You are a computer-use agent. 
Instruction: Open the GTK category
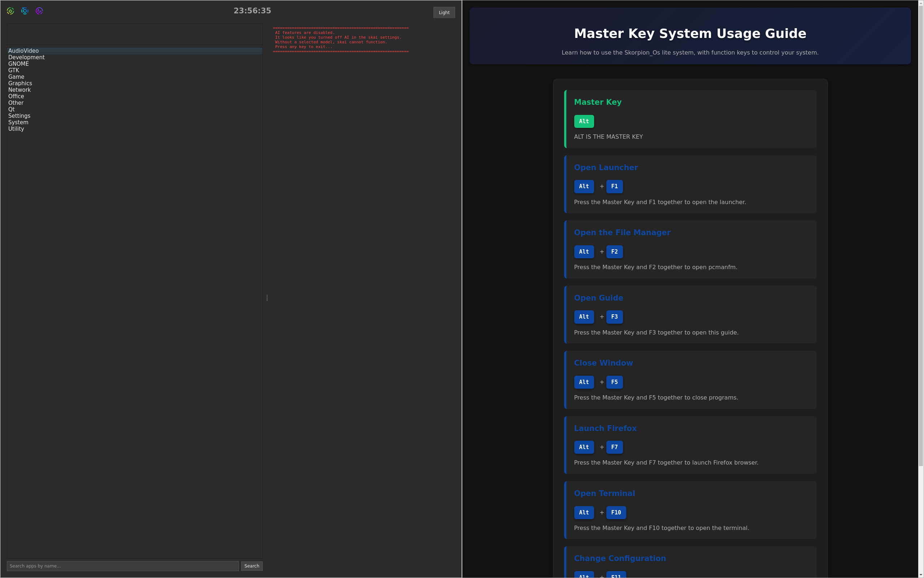134,70
